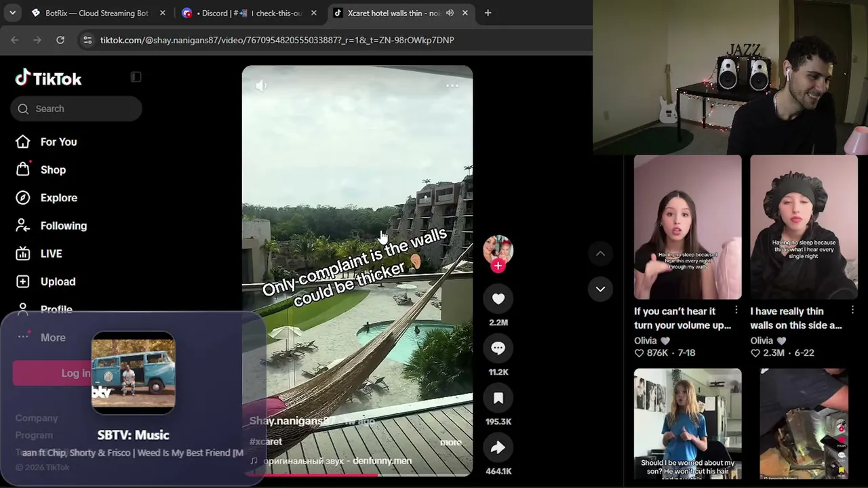The height and width of the screenshot is (488, 868).
Task: Open Shay.nanigans87 username link on the video
Action: coord(292,421)
